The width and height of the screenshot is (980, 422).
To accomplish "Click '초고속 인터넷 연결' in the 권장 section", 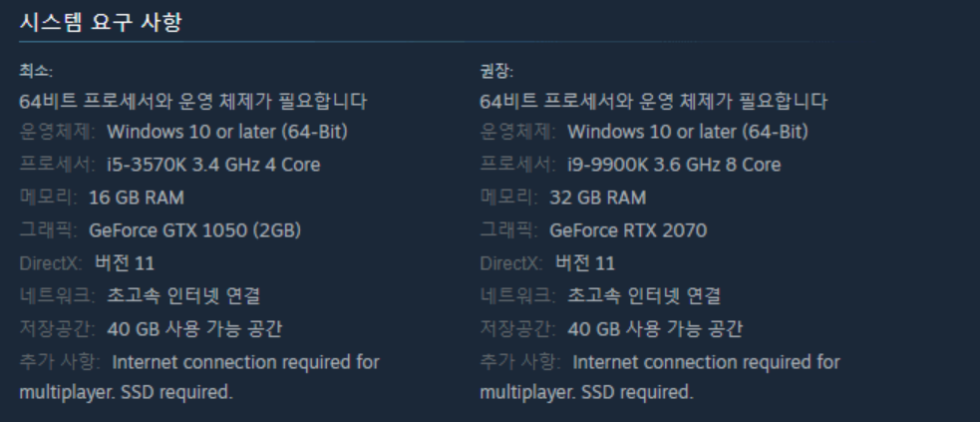I will [x=644, y=295].
